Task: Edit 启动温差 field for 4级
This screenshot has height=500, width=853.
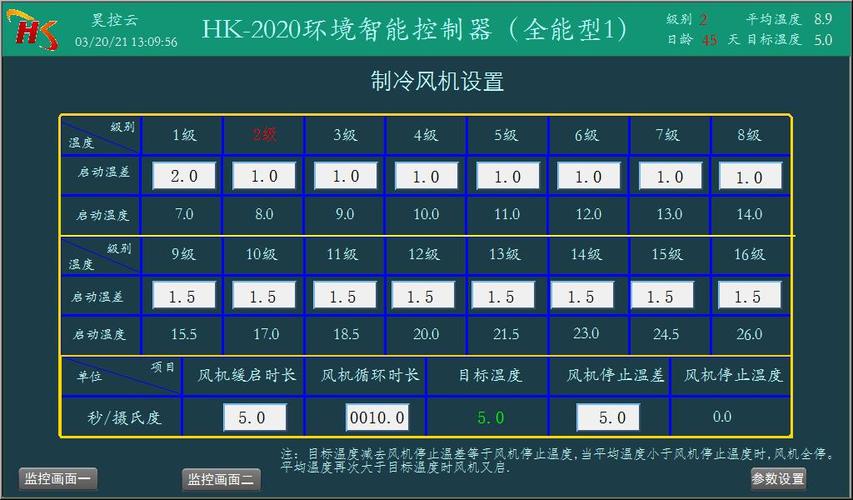Action: 426,176
